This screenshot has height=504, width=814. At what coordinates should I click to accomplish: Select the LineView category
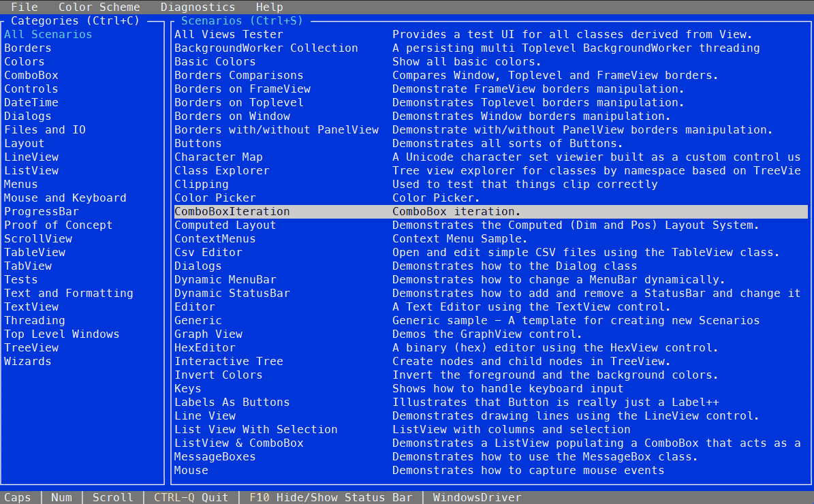pyautogui.click(x=31, y=157)
